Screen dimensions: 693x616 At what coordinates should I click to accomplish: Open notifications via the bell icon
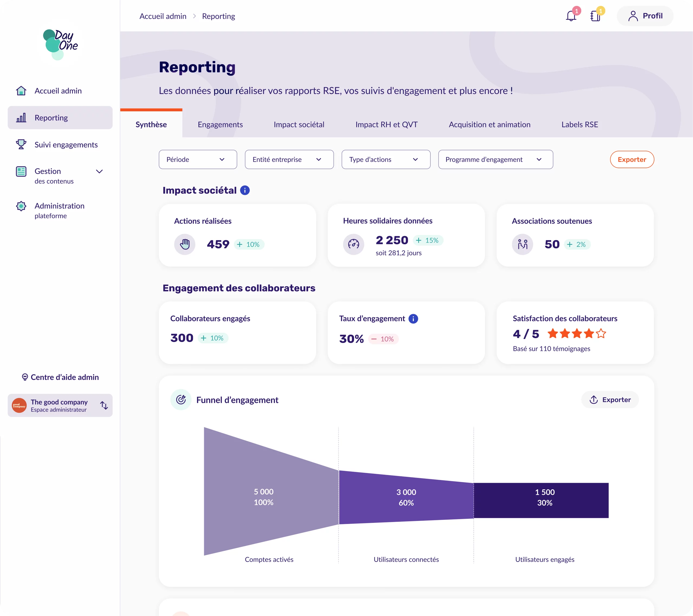(x=571, y=16)
